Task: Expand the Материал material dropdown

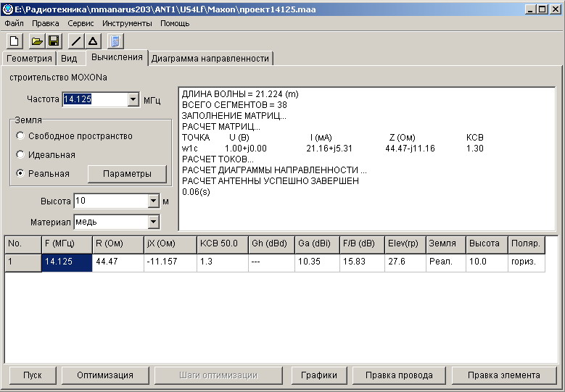Action: tap(153, 222)
